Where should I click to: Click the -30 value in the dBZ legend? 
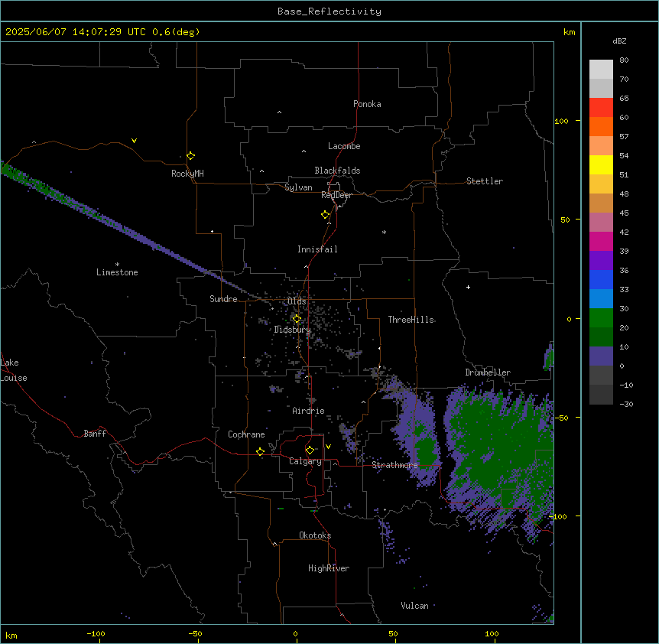click(626, 404)
